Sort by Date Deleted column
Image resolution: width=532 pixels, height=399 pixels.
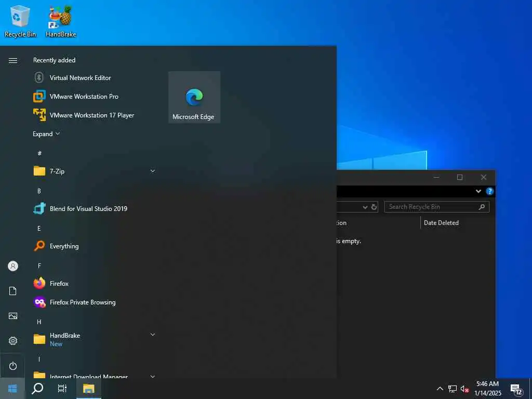pos(441,223)
